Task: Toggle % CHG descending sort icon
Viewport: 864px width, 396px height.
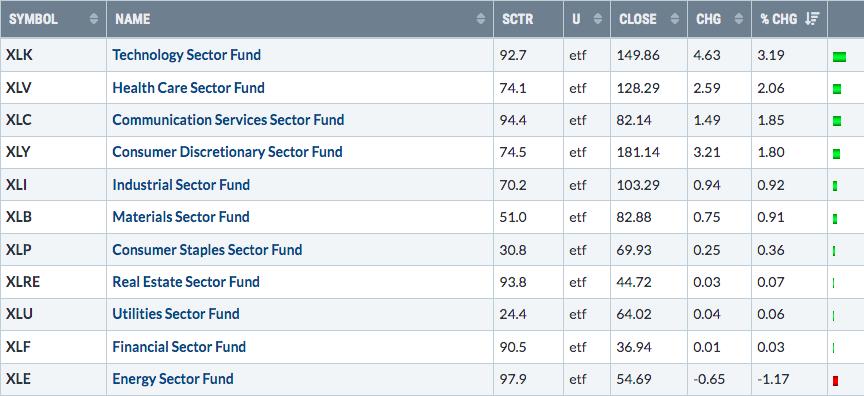Action: click(x=812, y=19)
